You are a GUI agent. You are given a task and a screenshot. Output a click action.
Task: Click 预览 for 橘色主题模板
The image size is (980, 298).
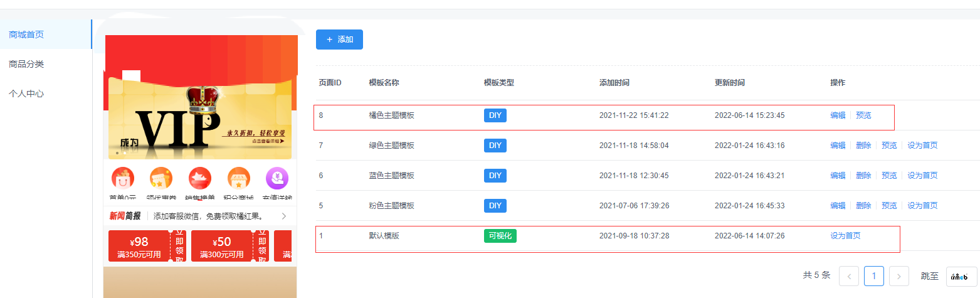[863, 115]
